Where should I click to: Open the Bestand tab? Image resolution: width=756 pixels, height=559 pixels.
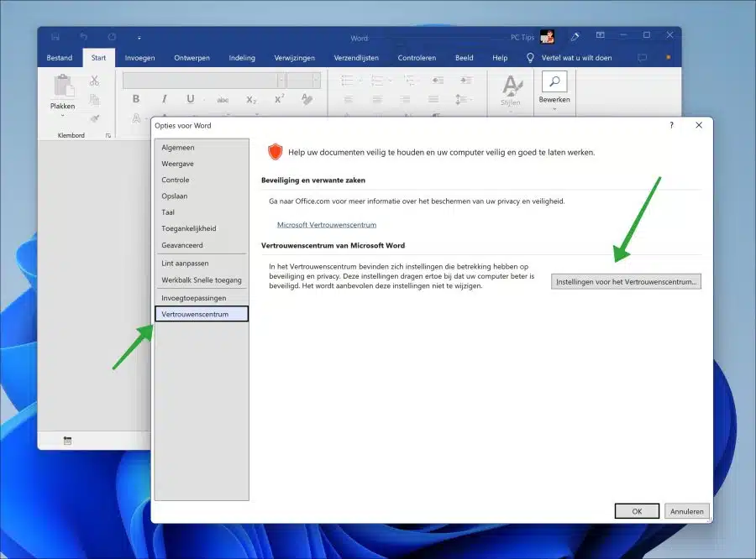(x=60, y=58)
